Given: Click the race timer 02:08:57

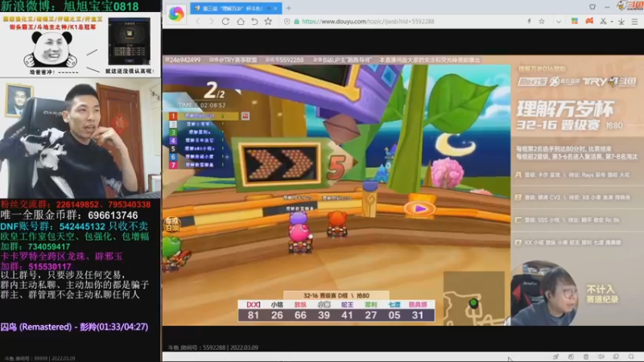Looking at the screenshot, I should tap(213, 105).
